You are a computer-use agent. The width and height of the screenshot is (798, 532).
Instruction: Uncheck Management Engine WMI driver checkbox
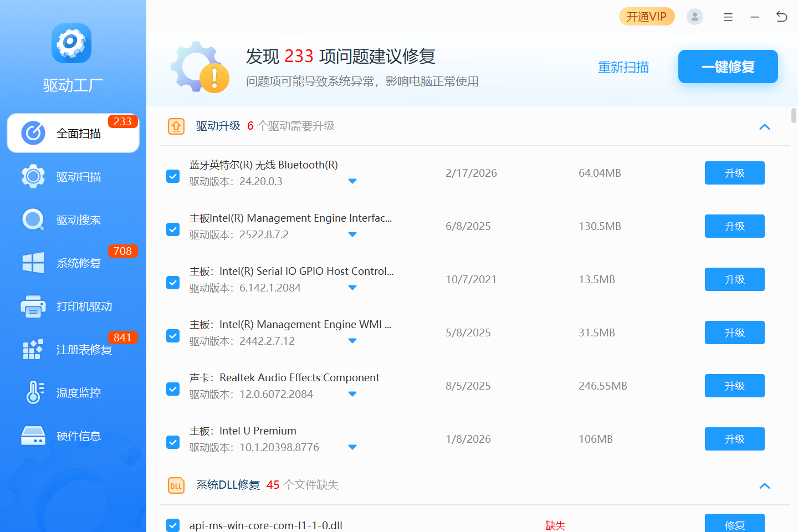(x=173, y=336)
